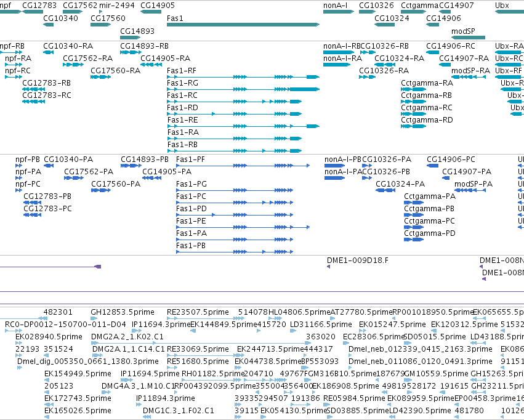524x420 pixels.
Task: Click the CG14893 gene label
Action: (x=137, y=31)
